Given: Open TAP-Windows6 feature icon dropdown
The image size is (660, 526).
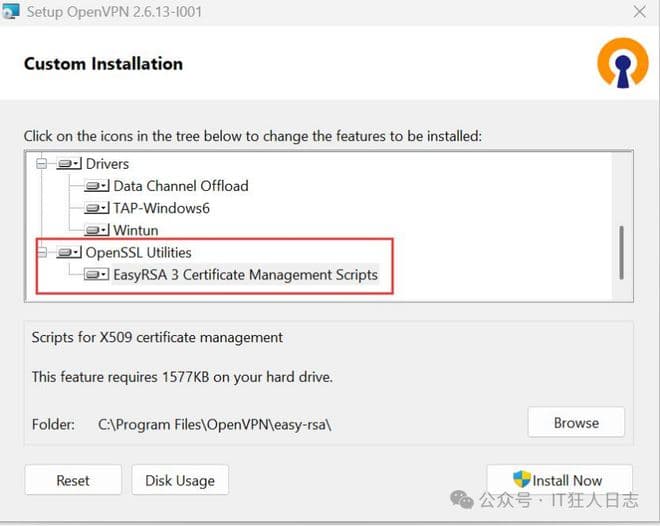Looking at the screenshot, I should (97, 208).
